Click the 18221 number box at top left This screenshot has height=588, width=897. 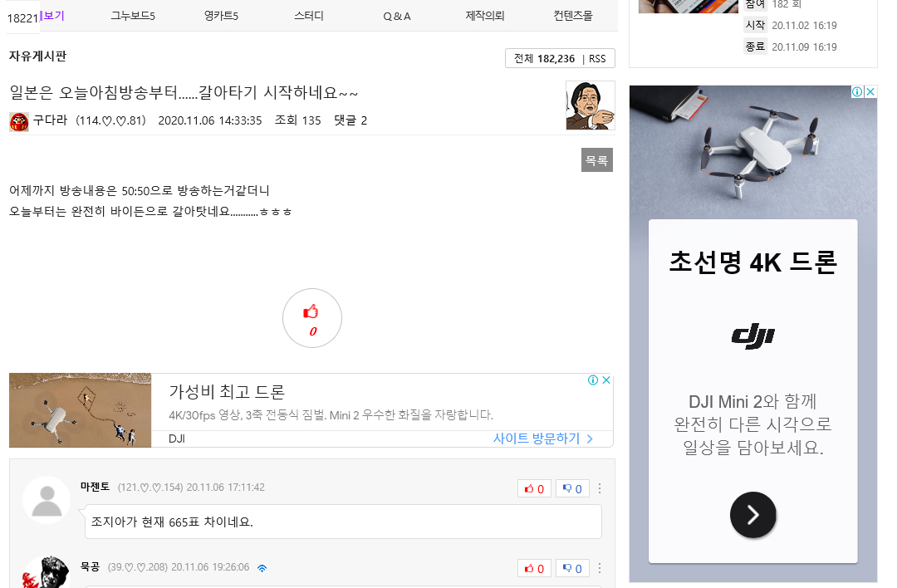pos(23,18)
